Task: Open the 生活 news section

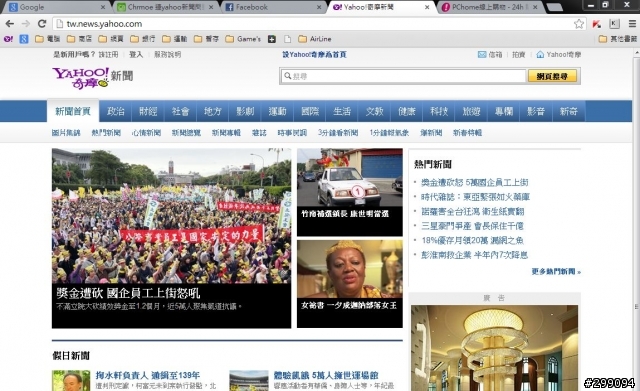Action: 342,111
